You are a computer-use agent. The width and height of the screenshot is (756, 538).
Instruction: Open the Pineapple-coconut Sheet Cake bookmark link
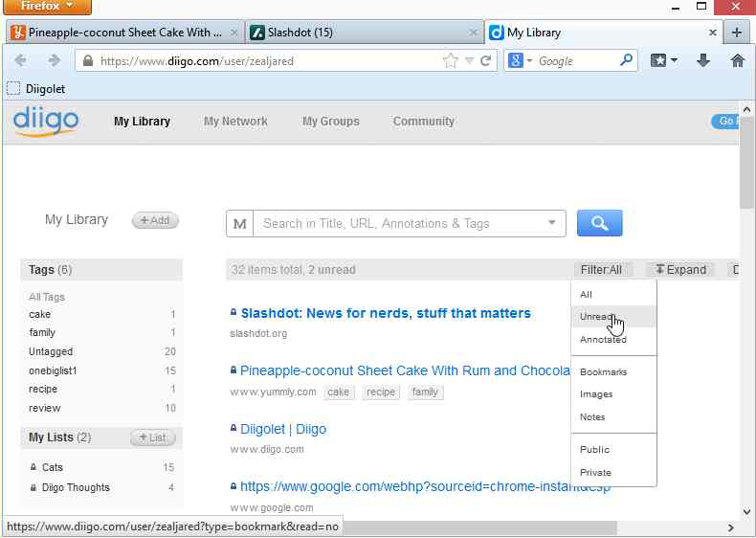tap(405, 370)
